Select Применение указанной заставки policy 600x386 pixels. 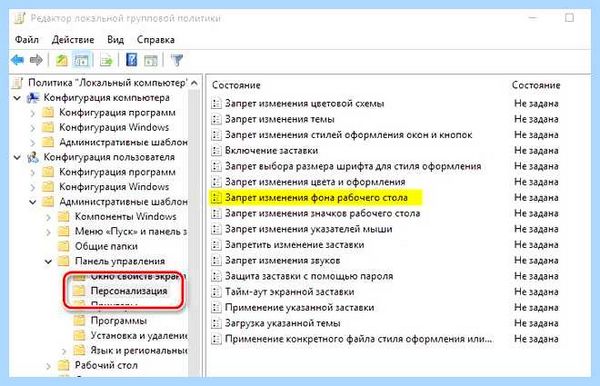pos(299,308)
